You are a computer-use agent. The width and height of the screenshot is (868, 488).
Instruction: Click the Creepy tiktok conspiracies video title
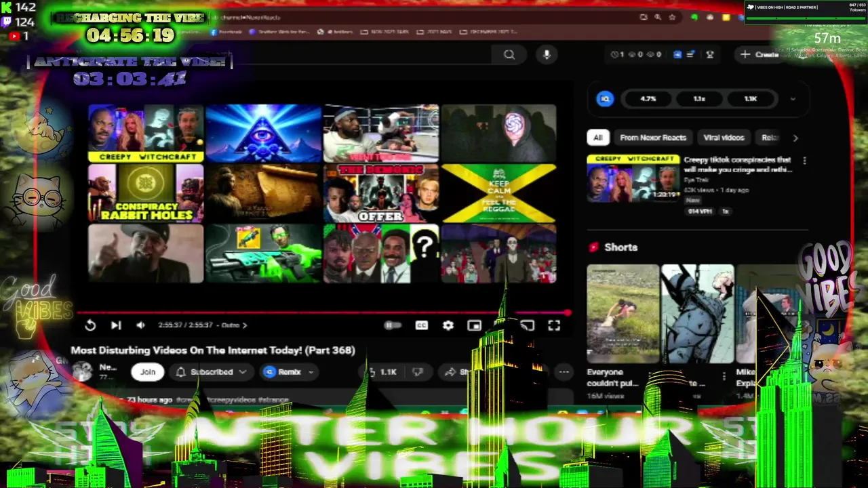[x=738, y=165]
